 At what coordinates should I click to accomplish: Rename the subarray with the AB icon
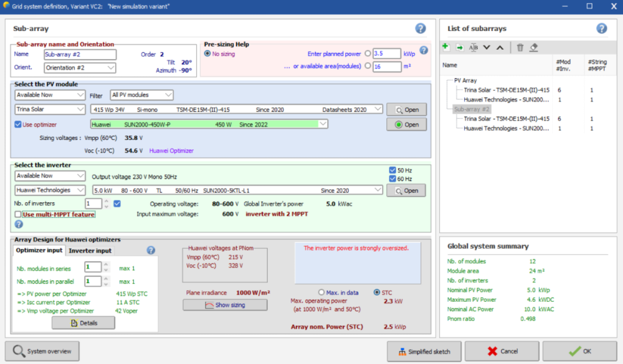pyautogui.click(x=473, y=47)
